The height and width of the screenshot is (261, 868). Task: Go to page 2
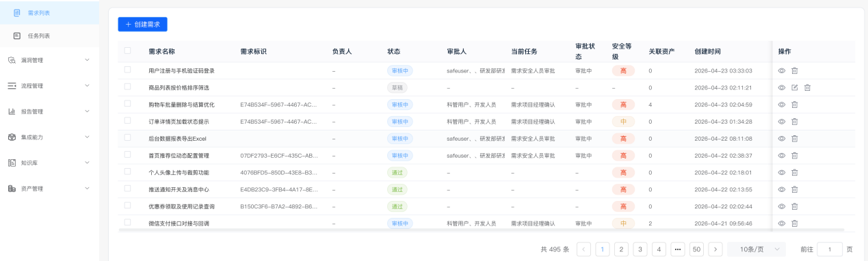(x=621, y=249)
